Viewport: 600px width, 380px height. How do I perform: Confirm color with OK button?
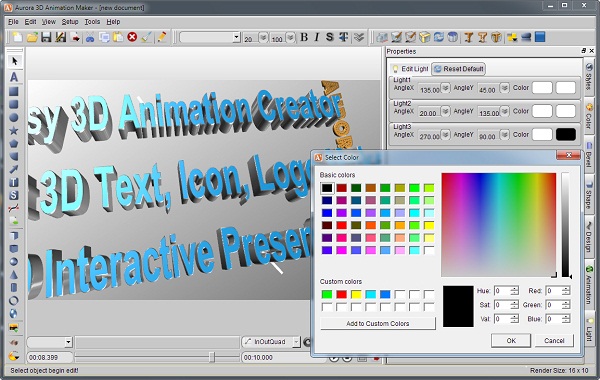(x=511, y=340)
